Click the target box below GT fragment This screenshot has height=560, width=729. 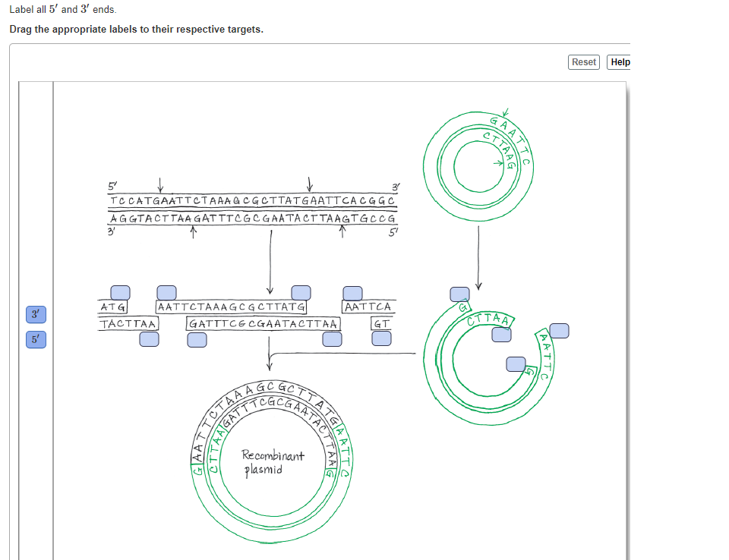click(x=381, y=338)
